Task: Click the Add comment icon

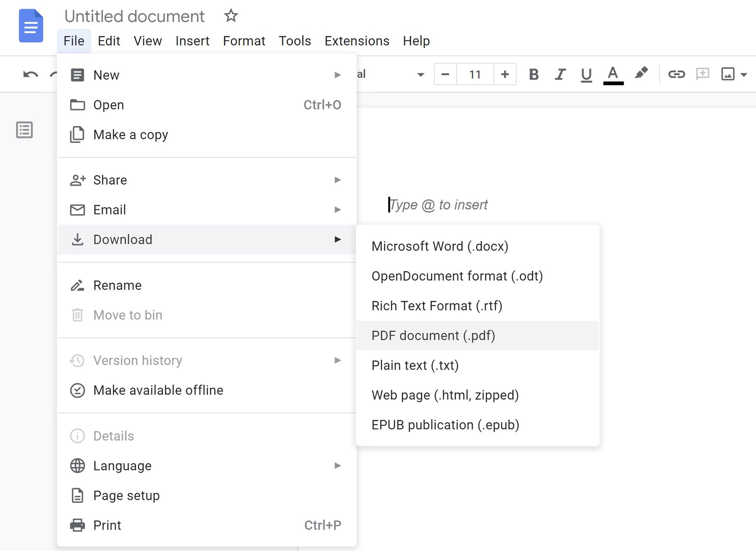Action: [702, 74]
